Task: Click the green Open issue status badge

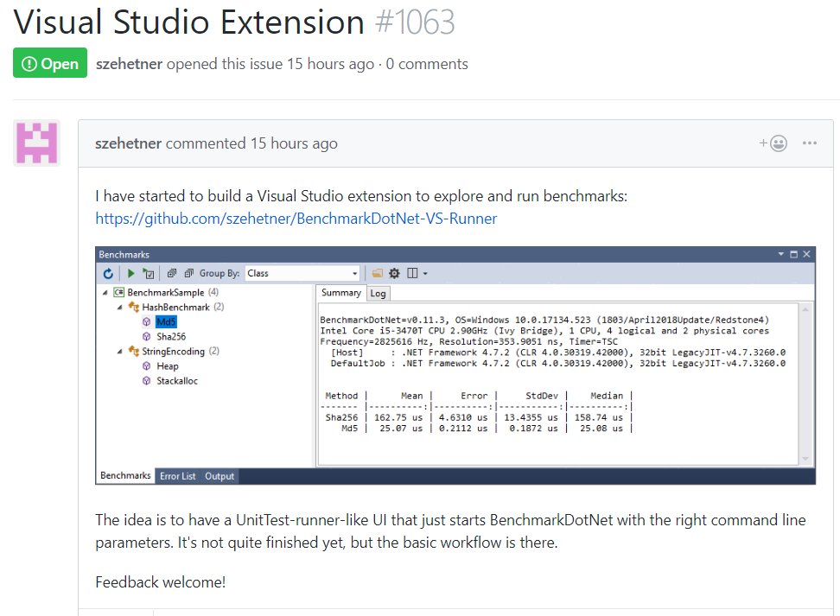Action: (50, 63)
